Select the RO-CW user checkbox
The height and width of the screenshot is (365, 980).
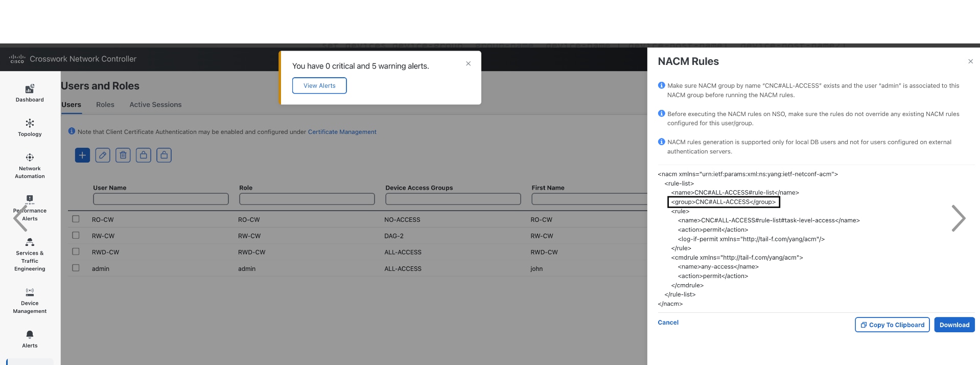tap(76, 219)
